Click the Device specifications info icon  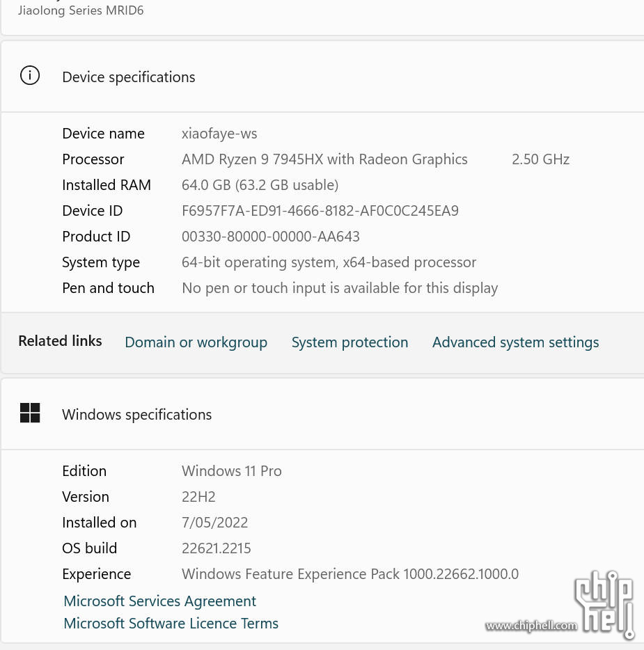tap(30, 76)
